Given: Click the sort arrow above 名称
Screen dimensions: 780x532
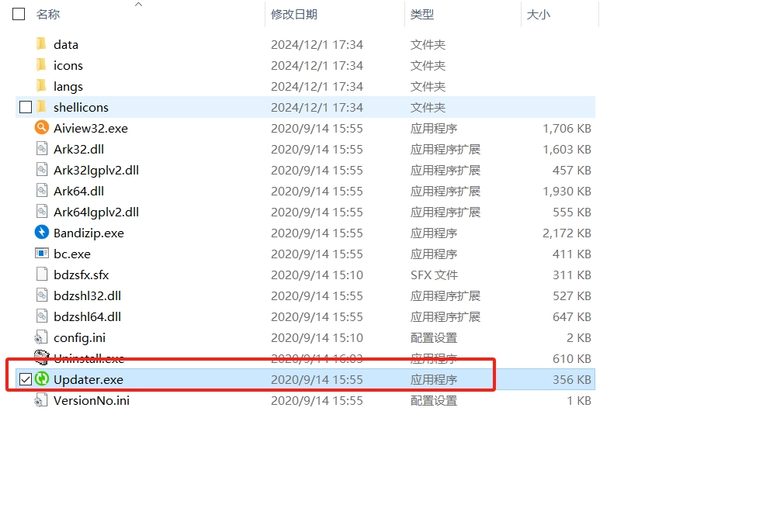Looking at the screenshot, I should click(139, 5).
